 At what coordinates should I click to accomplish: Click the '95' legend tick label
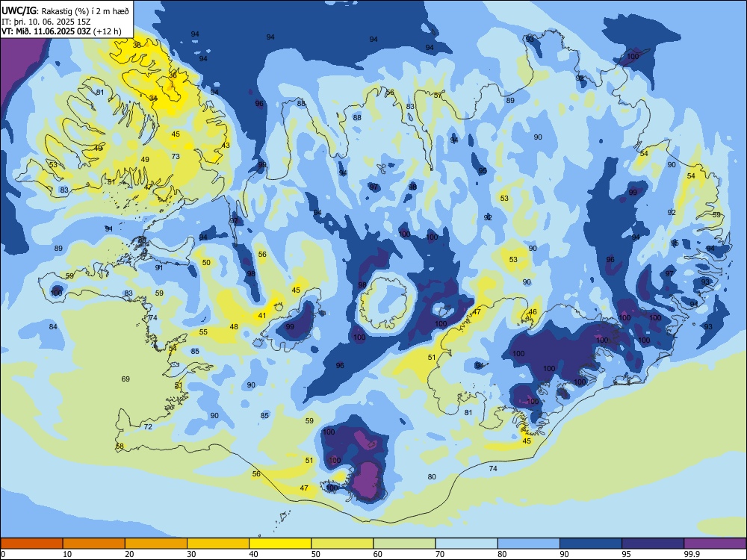pyautogui.click(x=627, y=554)
